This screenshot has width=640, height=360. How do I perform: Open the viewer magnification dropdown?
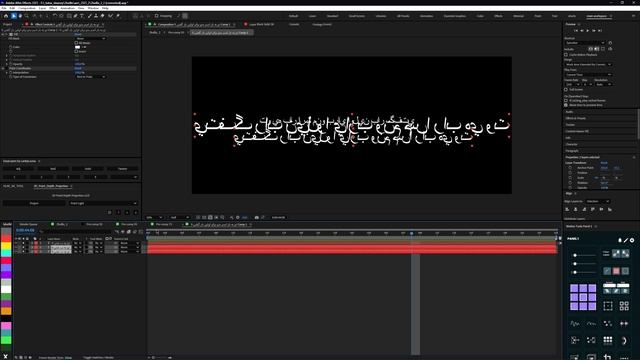[x=155, y=218]
